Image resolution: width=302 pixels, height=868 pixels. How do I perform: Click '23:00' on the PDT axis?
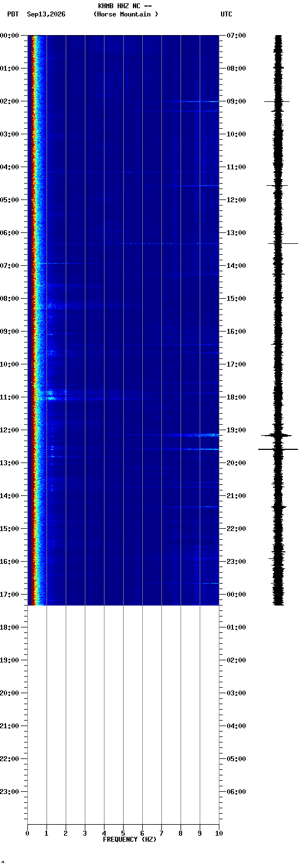tap(10, 792)
